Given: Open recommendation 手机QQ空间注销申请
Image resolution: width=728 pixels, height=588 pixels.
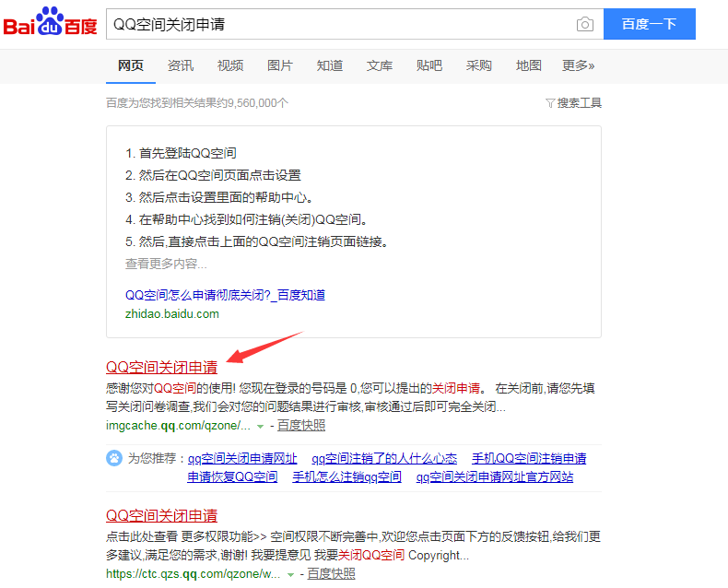Looking at the screenshot, I should 529,458.
